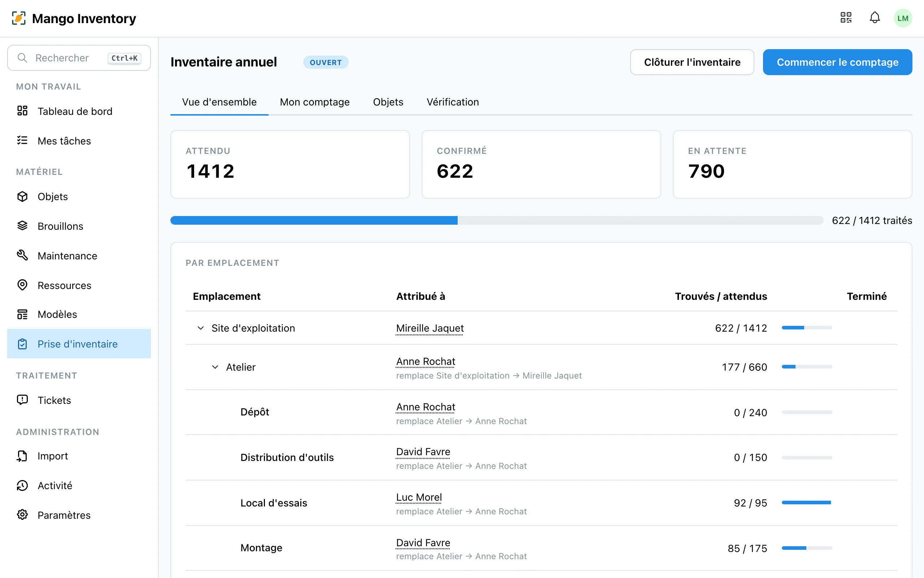Click the Prise d'inventaire clipboard icon

[22, 344]
